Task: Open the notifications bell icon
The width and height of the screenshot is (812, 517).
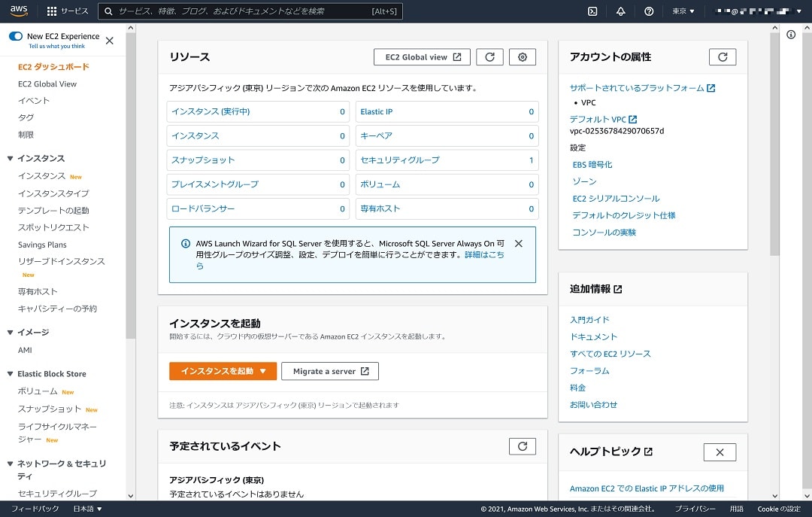Action: [x=620, y=11]
